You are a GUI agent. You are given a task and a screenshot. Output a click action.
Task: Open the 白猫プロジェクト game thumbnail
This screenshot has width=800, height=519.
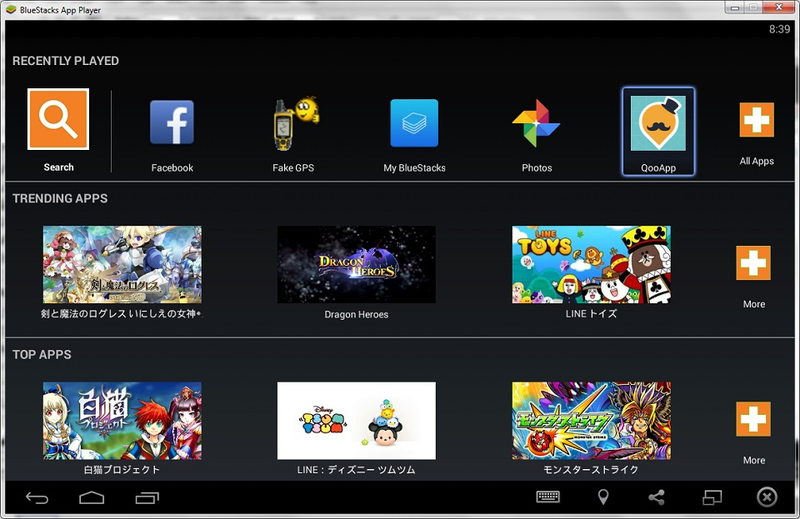pyautogui.click(x=122, y=421)
